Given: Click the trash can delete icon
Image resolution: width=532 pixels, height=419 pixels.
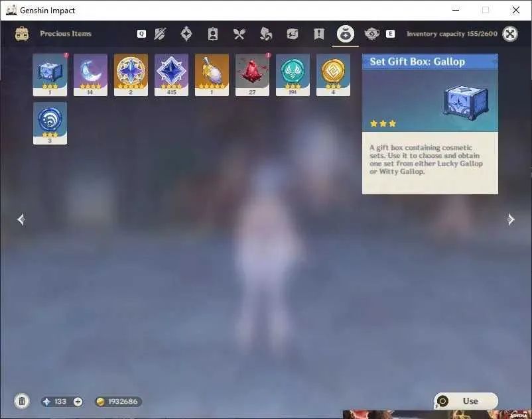Looking at the screenshot, I should [22, 401].
